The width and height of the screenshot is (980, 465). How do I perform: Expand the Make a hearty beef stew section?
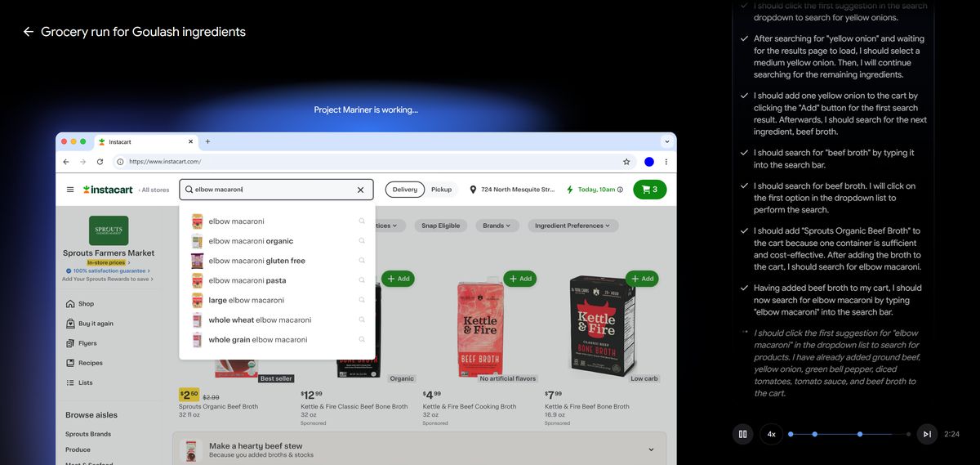(651, 449)
